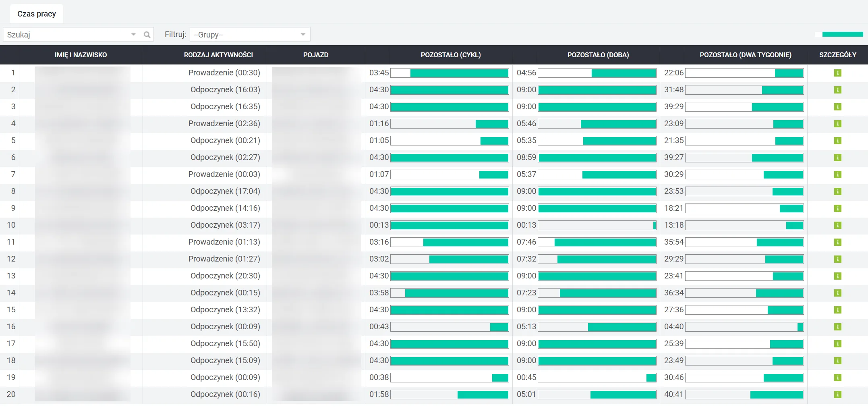Select activity cell Prowadzenie (00:30)
Viewport: 868px width, 407px height.
(x=224, y=73)
